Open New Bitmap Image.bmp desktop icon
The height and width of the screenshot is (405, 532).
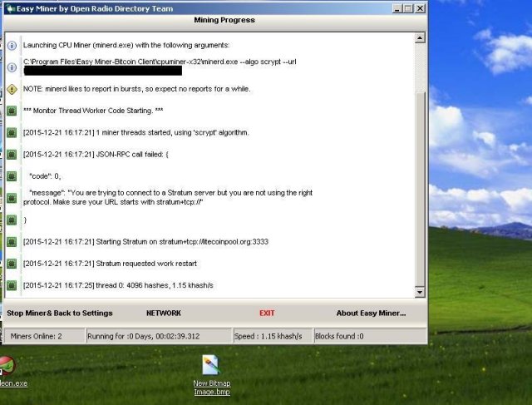(x=211, y=365)
